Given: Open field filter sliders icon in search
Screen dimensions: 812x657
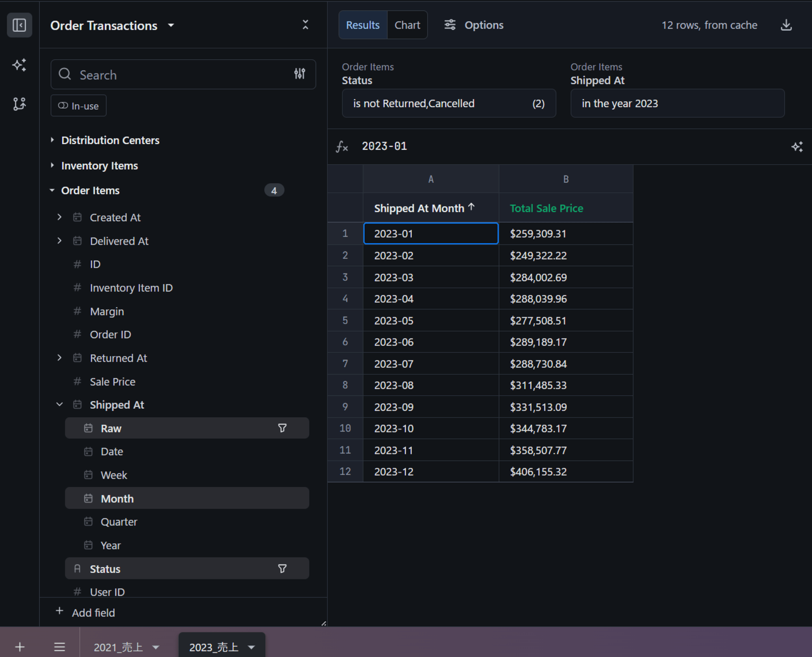Looking at the screenshot, I should point(300,74).
